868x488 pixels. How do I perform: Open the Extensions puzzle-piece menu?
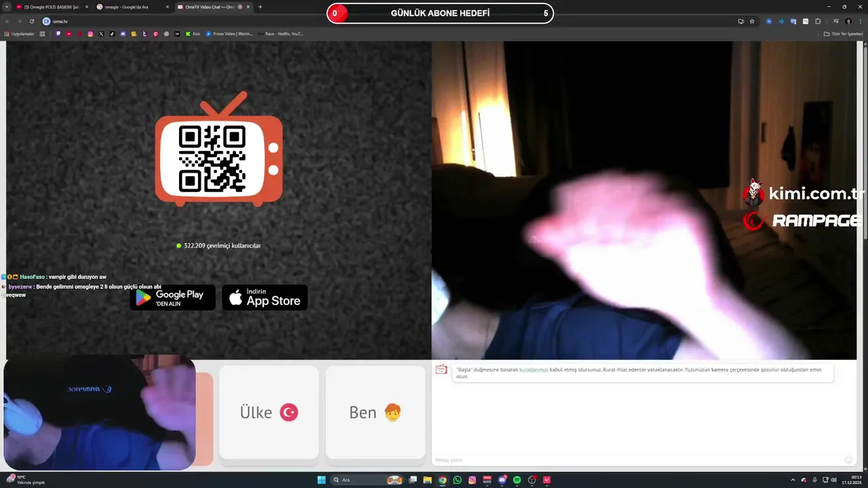click(818, 21)
